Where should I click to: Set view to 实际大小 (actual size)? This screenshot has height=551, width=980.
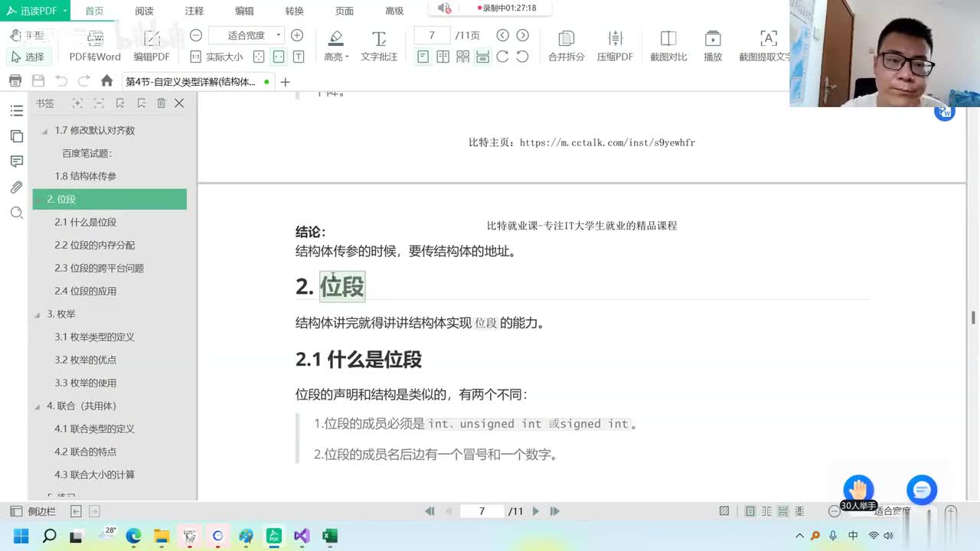click(x=216, y=57)
